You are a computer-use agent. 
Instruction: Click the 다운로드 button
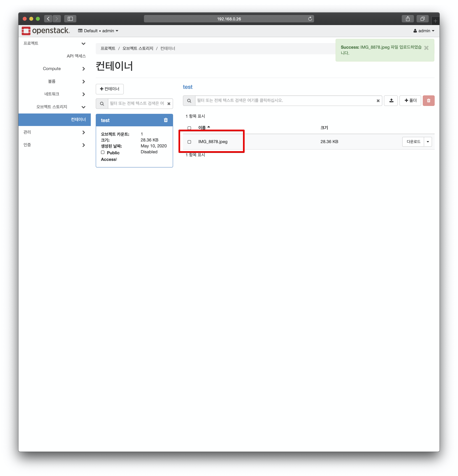[x=413, y=142]
